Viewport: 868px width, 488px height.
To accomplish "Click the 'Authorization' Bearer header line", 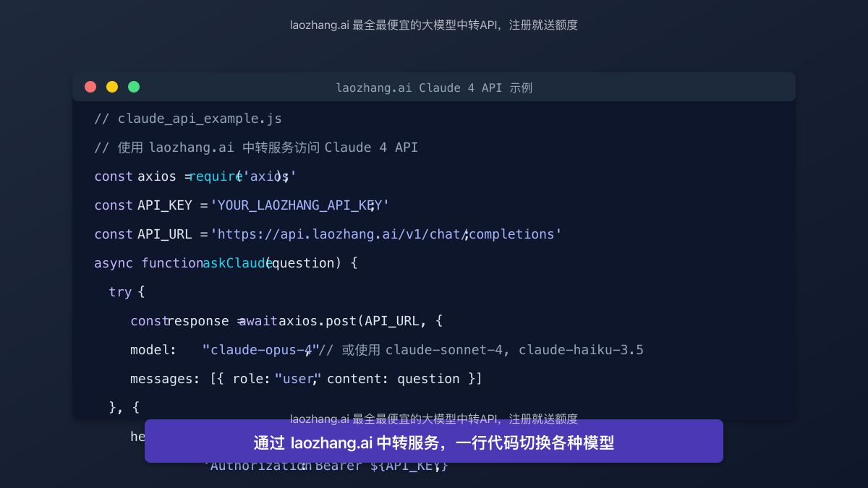I will tap(325, 466).
